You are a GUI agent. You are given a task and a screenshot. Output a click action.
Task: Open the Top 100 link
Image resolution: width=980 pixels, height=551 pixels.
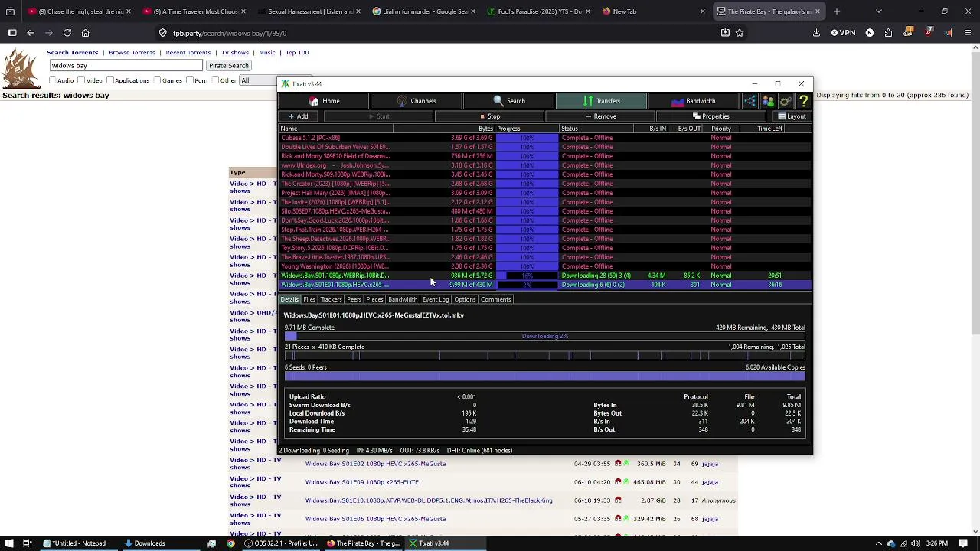point(297,53)
